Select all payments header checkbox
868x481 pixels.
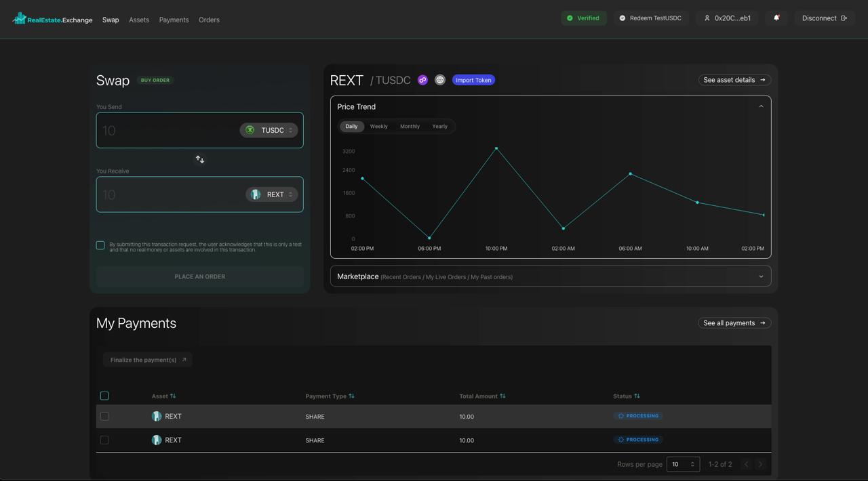coord(104,396)
